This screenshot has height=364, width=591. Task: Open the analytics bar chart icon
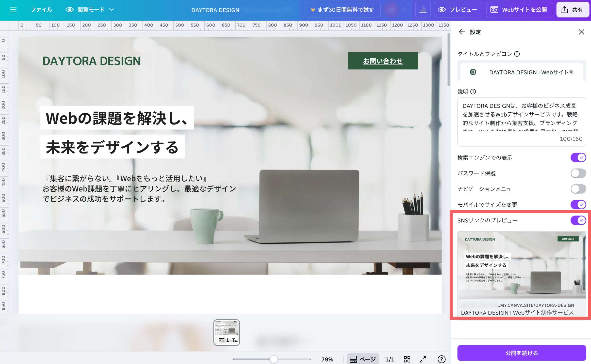pyautogui.click(x=423, y=10)
